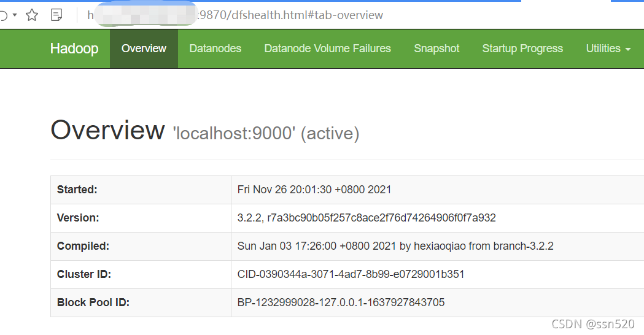Click the bookmark star icon
The width and height of the screenshot is (644, 335).
(32, 15)
